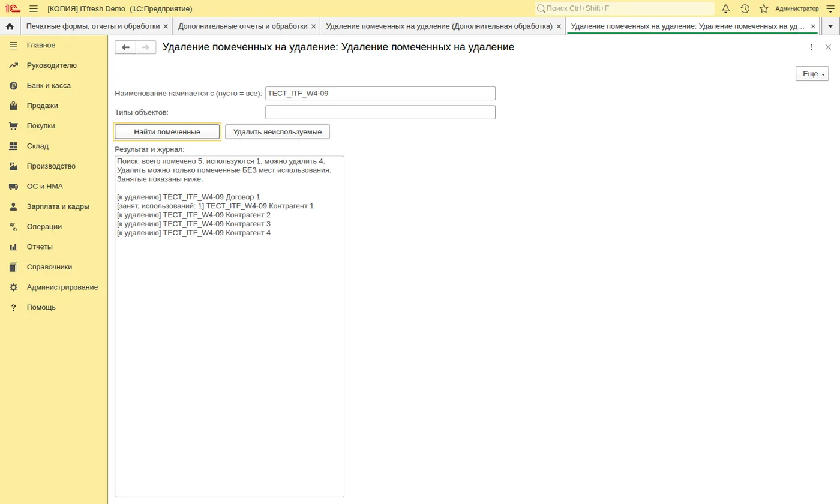Open service settings icon in title bar
840x504 pixels.
coord(831,8)
